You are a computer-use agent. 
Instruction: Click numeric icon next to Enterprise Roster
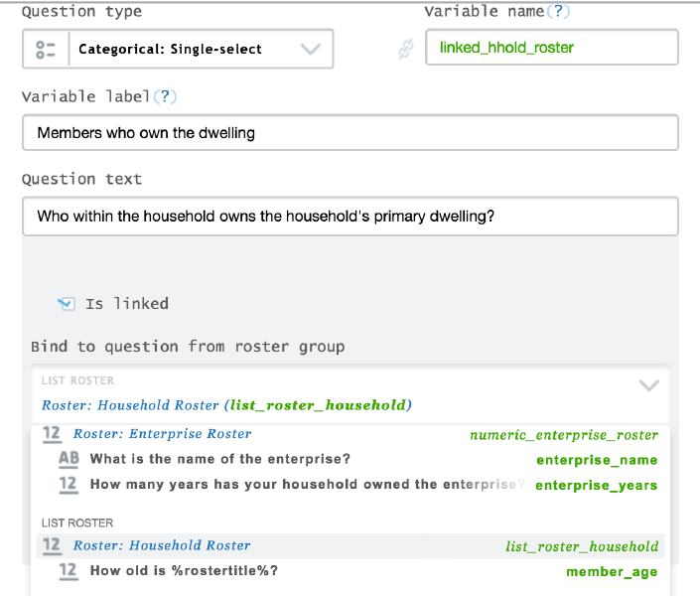click(53, 434)
